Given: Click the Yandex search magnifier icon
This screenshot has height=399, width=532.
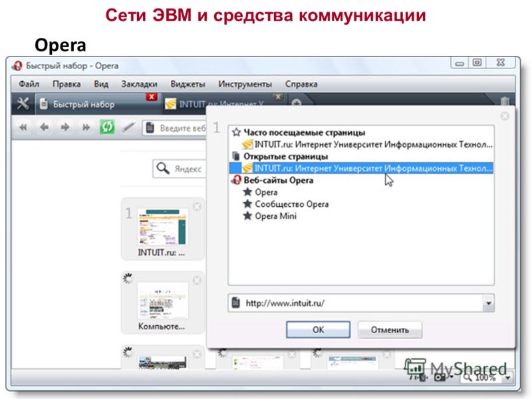Looking at the screenshot, I should coord(163,168).
